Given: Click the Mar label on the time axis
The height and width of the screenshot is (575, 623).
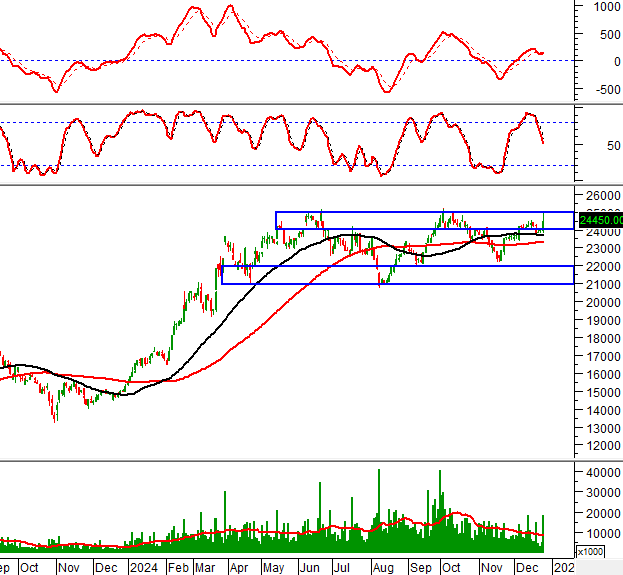Looking at the screenshot, I should pos(206,567).
